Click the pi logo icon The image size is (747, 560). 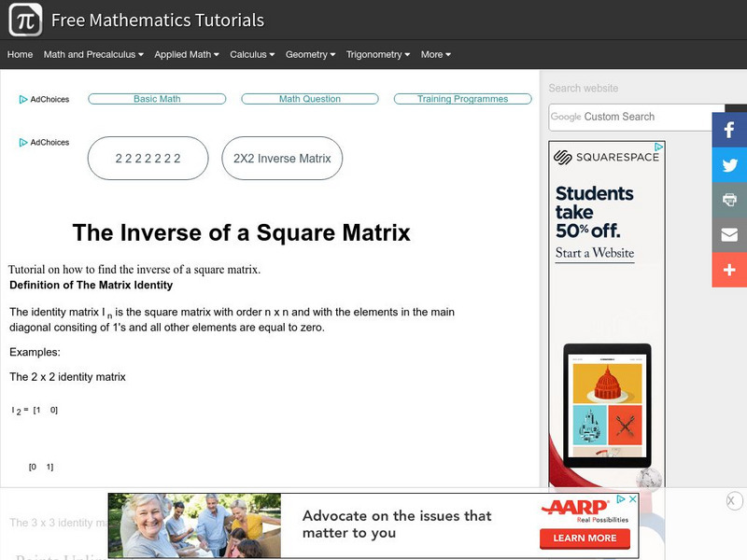pos(25,20)
